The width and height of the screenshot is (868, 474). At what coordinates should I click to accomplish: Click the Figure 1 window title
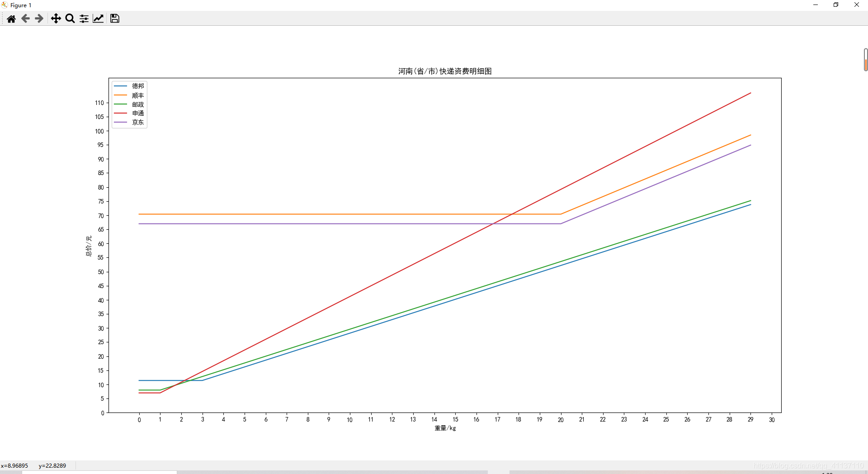[21, 5]
